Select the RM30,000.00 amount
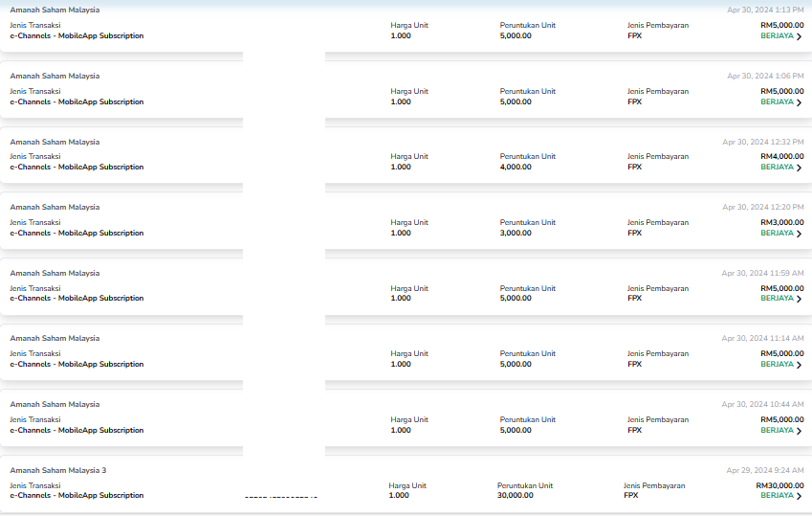Image resolution: width=812 pixels, height=516 pixels. [x=779, y=485]
